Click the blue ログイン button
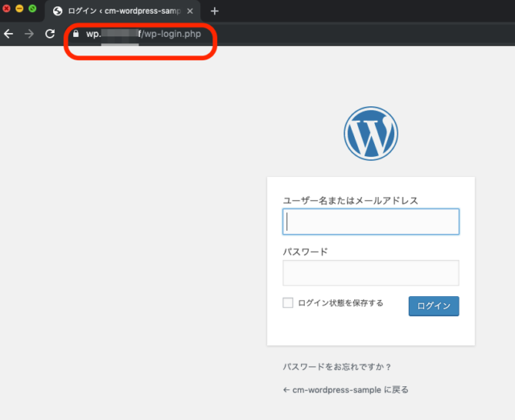 pos(434,306)
